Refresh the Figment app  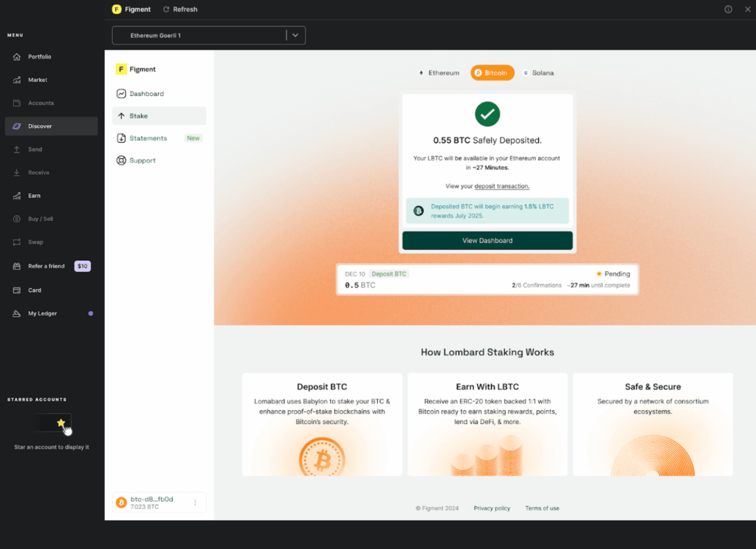180,9
